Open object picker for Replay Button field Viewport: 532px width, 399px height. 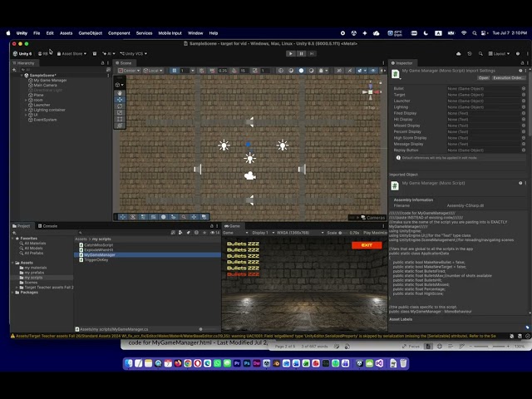(524, 150)
